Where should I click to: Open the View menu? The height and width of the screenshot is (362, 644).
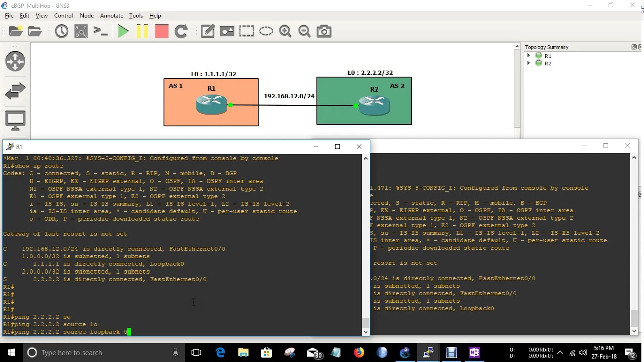click(42, 16)
